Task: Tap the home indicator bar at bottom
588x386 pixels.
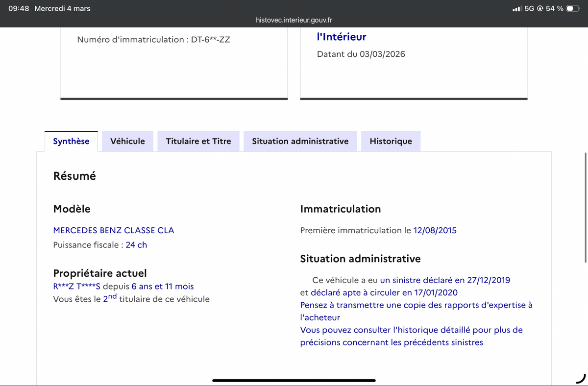Action: point(294,380)
